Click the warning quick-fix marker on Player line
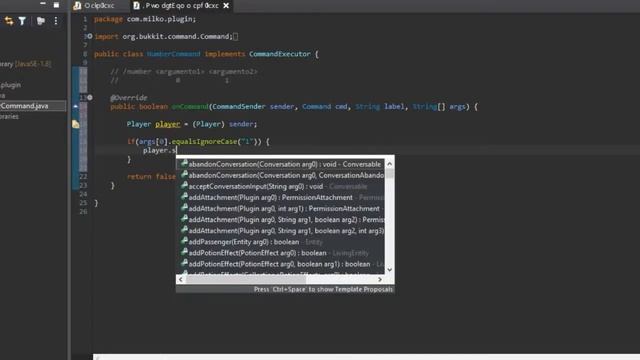This screenshot has width=640, height=360. tap(76, 124)
